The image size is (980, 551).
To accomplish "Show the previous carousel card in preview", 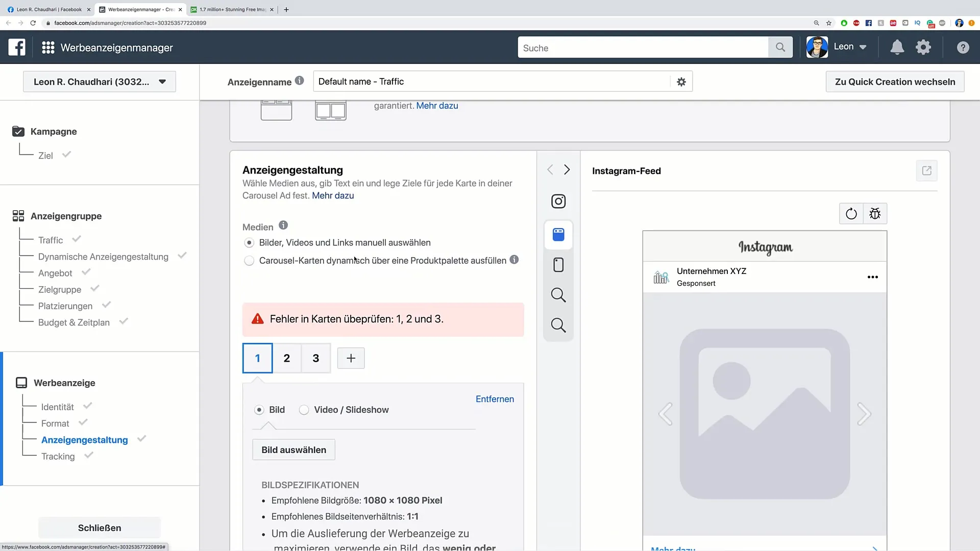I will tap(666, 414).
